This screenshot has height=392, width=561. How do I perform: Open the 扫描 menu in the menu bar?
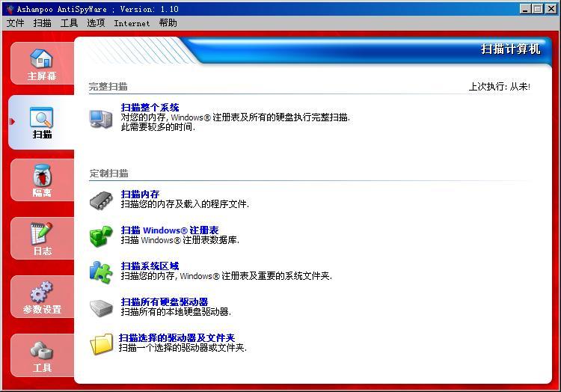[x=42, y=23]
